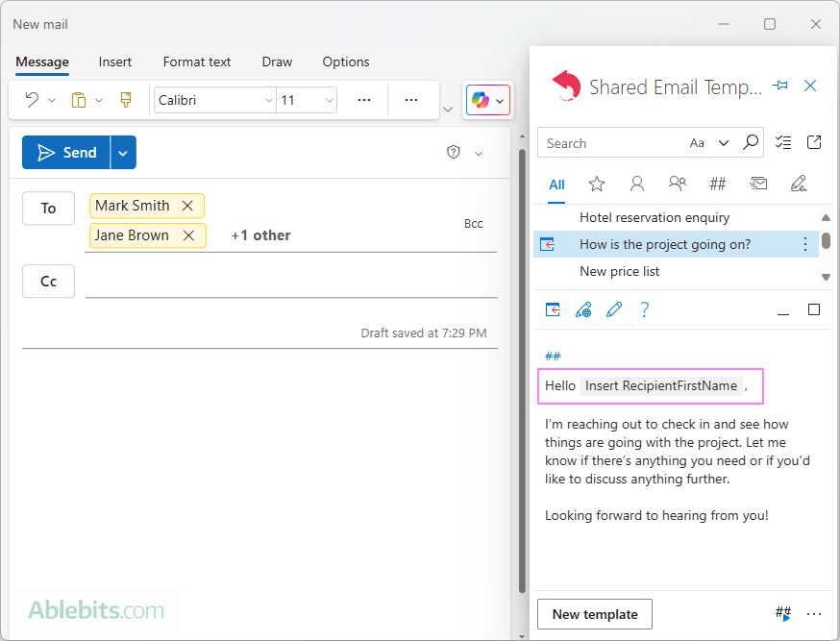Viewport: 840px width, 641px height.
Task: Click the checklist view icon
Action: click(x=783, y=142)
